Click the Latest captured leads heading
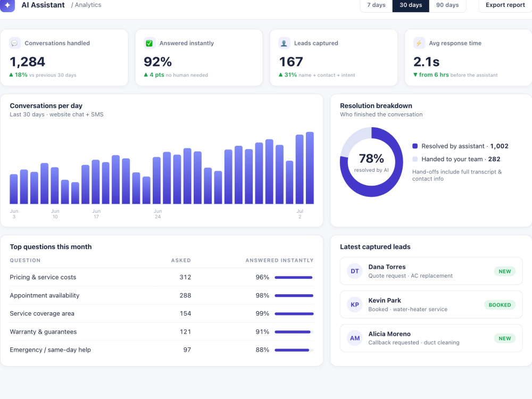Image resolution: width=532 pixels, height=399 pixels. (375, 247)
